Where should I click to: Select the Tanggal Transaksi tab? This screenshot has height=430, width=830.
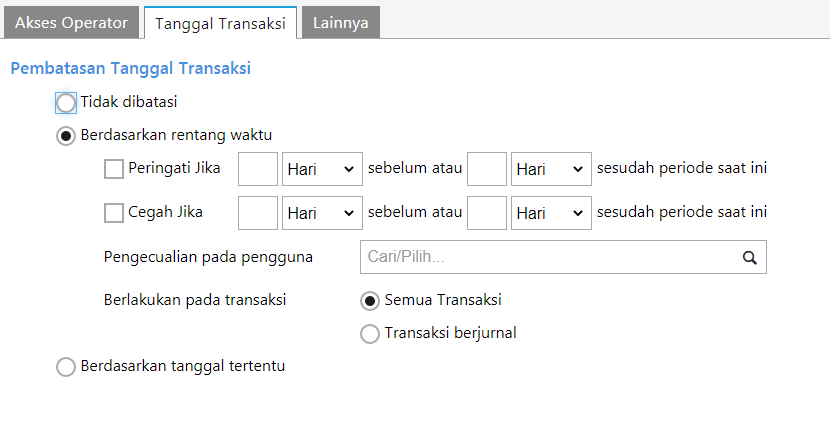coord(220,23)
